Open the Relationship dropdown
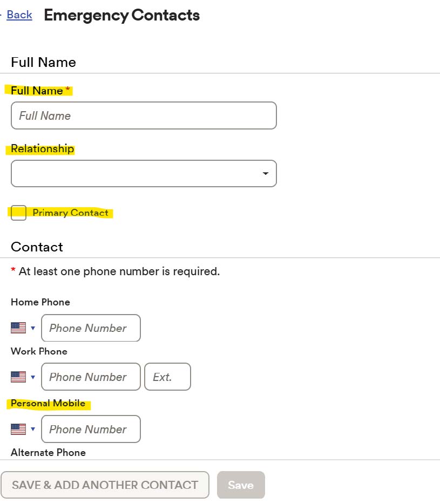The height and width of the screenshot is (504, 440). (144, 174)
